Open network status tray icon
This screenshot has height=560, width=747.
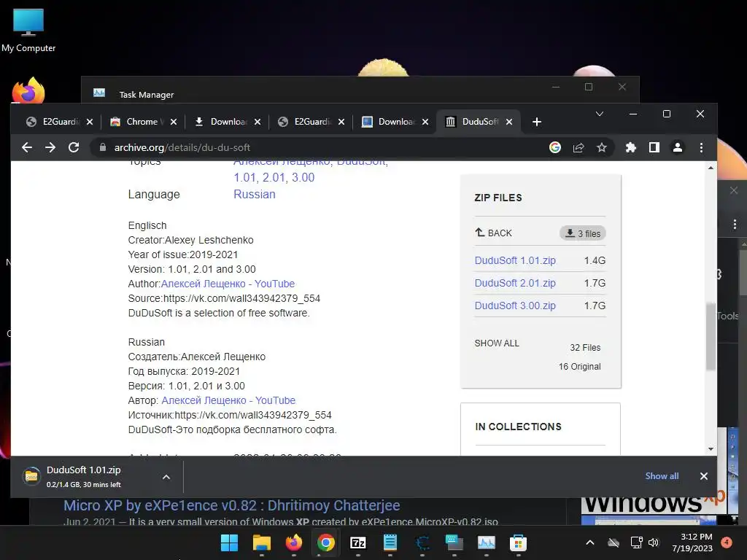pyautogui.click(x=636, y=542)
